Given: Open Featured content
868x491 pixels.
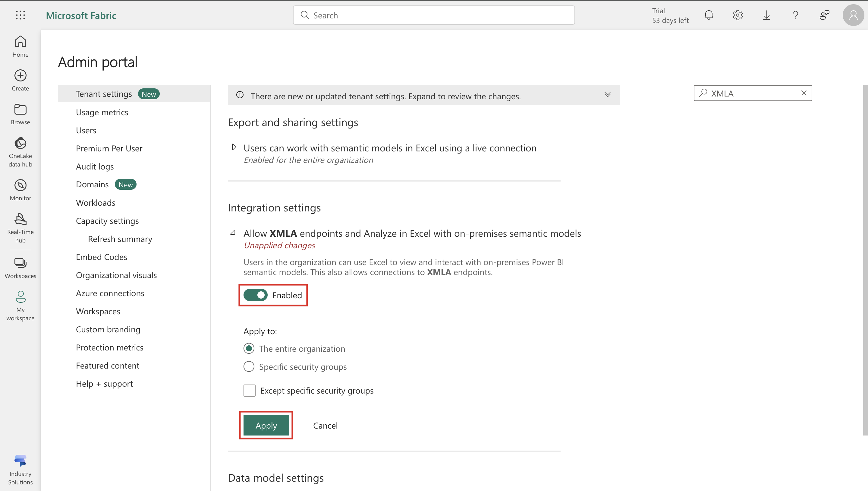Looking at the screenshot, I should pyautogui.click(x=108, y=366).
